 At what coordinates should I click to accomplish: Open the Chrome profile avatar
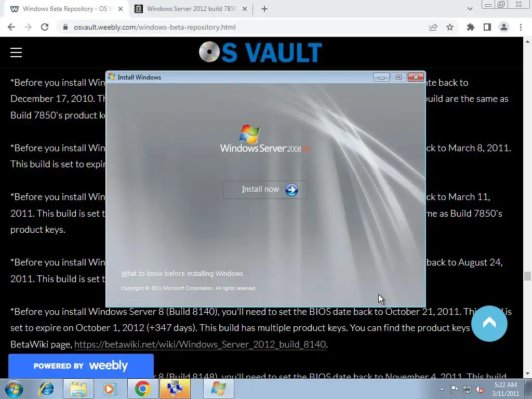click(x=504, y=27)
